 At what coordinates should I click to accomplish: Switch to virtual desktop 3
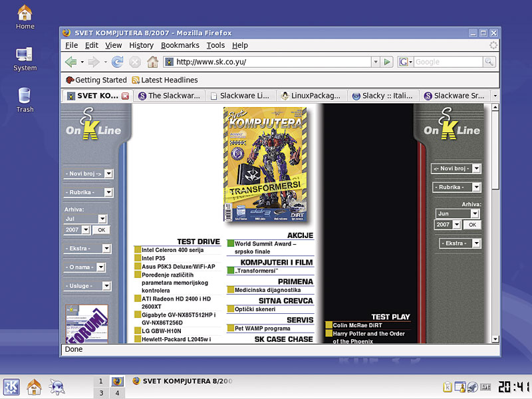click(101, 393)
